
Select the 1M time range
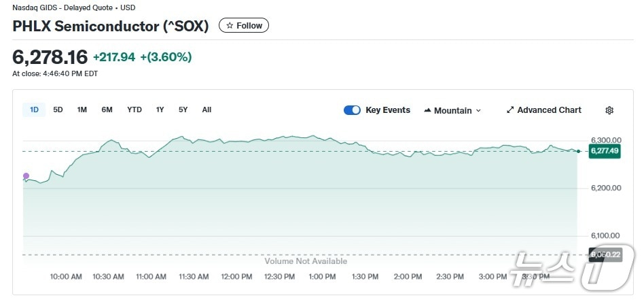click(82, 110)
